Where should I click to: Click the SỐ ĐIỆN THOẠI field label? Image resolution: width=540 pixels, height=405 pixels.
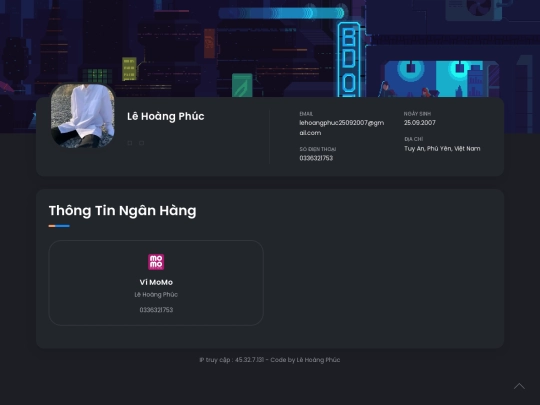point(318,149)
